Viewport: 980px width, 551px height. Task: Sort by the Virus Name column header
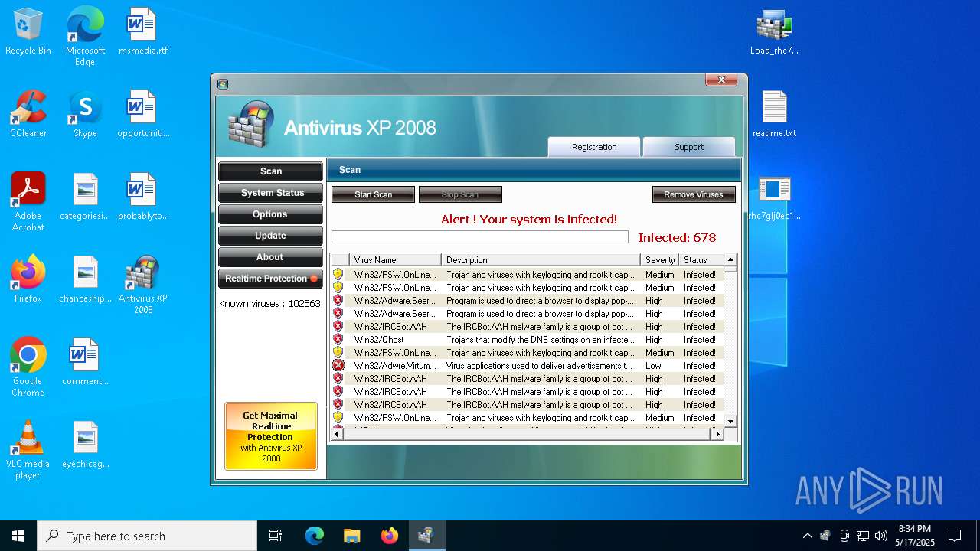[x=395, y=260]
